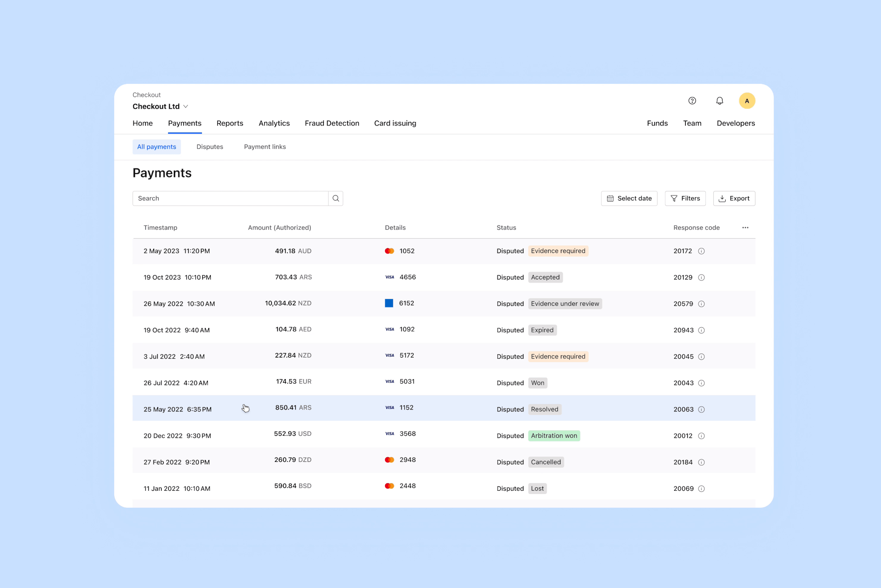Screen dimensions: 881x588
Task: Click into the Search input field
Action: [x=230, y=198]
